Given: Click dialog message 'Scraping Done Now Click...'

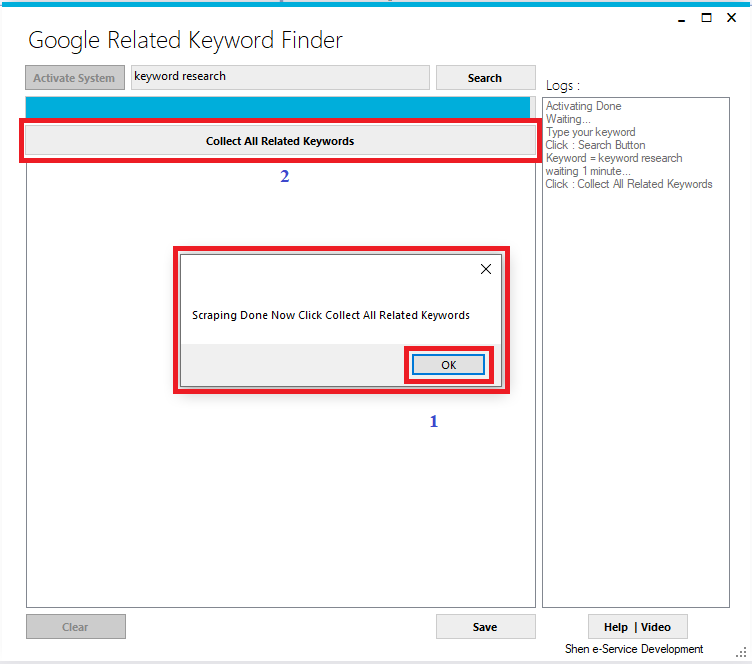Looking at the screenshot, I should [x=330, y=315].
